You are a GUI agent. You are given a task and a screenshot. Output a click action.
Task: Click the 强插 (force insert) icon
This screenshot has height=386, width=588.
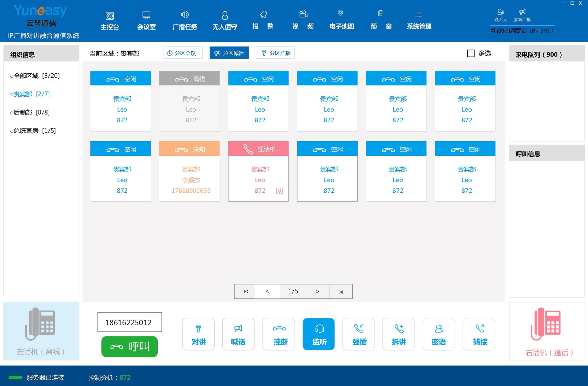coord(359,334)
